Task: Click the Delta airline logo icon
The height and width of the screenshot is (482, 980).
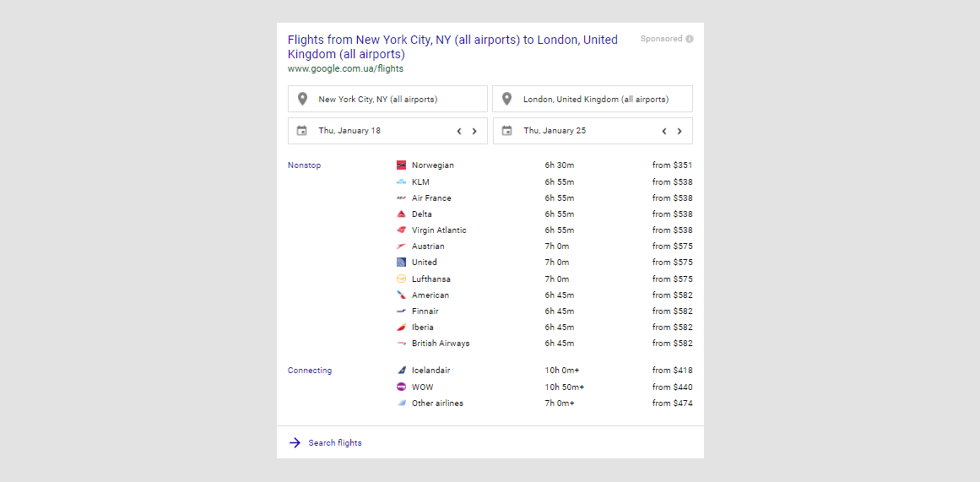Action: (401, 214)
